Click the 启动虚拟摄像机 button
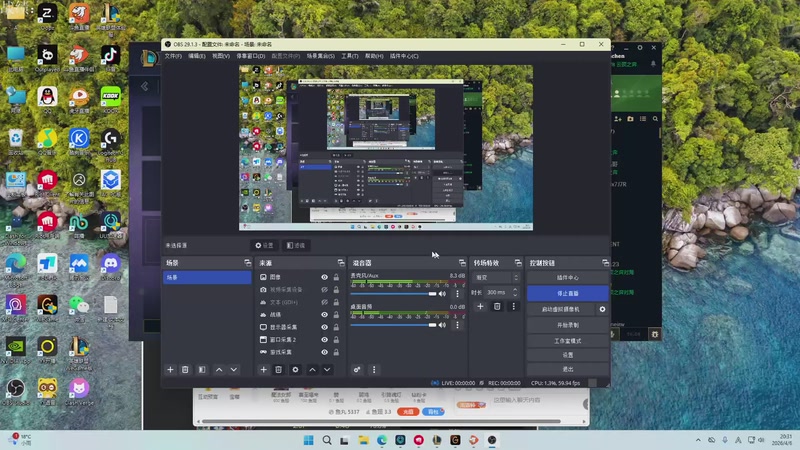800x450 pixels. click(560, 309)
